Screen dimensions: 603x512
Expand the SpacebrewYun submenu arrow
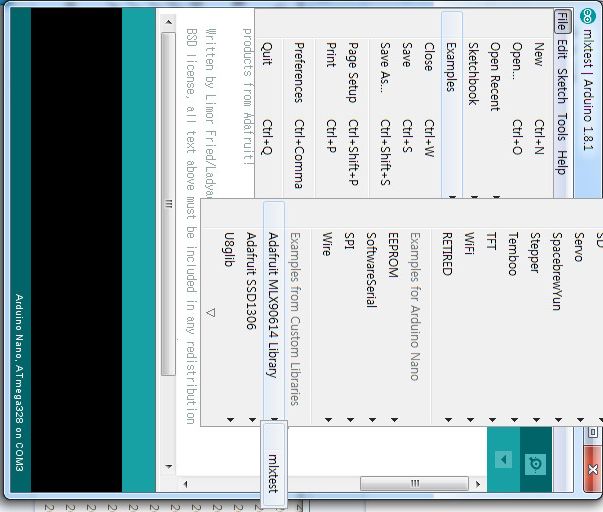pyautogui.click(x=558, y=420)
